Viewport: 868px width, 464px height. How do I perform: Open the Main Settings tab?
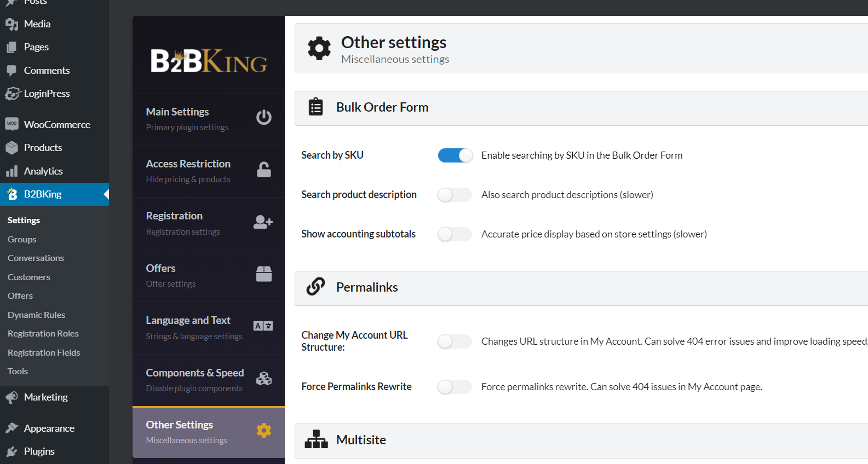[x=209, y=119]
